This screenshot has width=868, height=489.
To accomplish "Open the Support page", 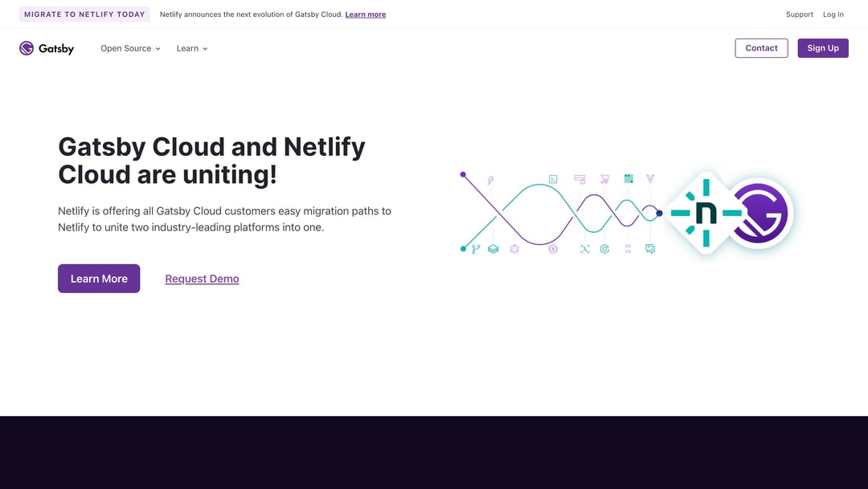I will [x=800, y=14].
